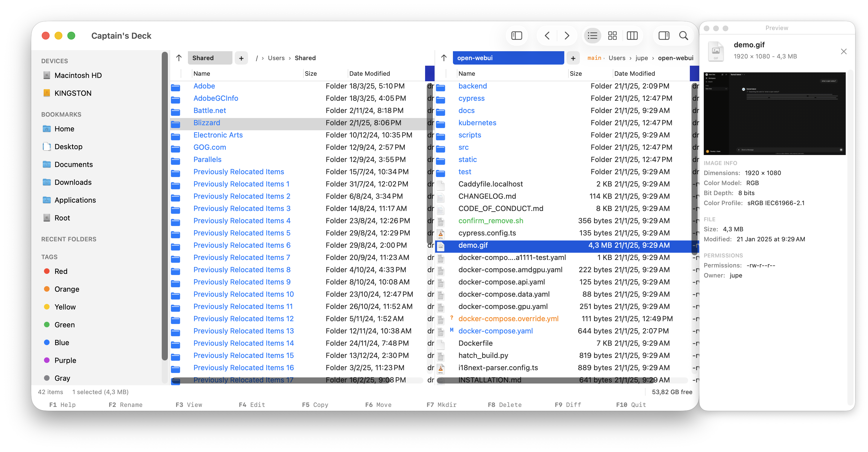Click jupe in right breadcrumb path

(x=641, y=58)
